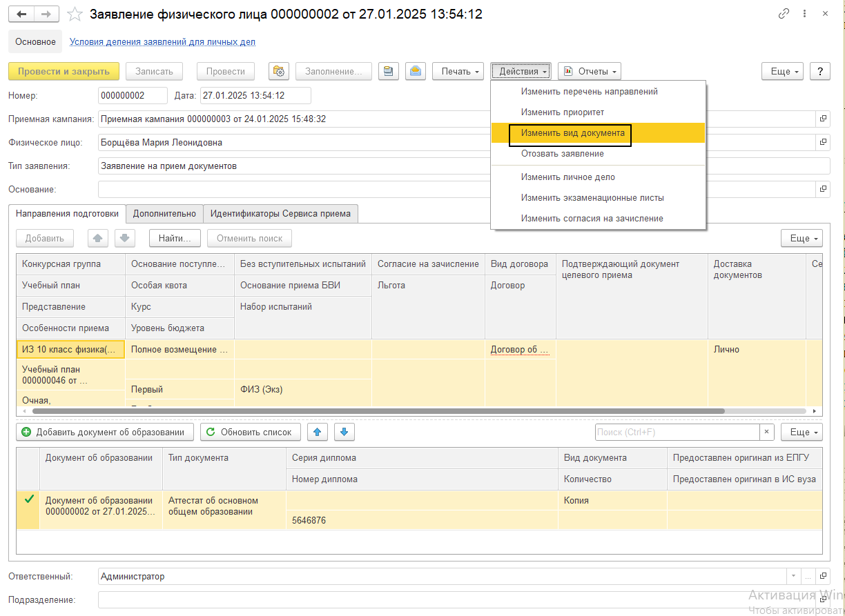Click the back navigation arrow
The image size is (845, 616).
click(21, 14)
